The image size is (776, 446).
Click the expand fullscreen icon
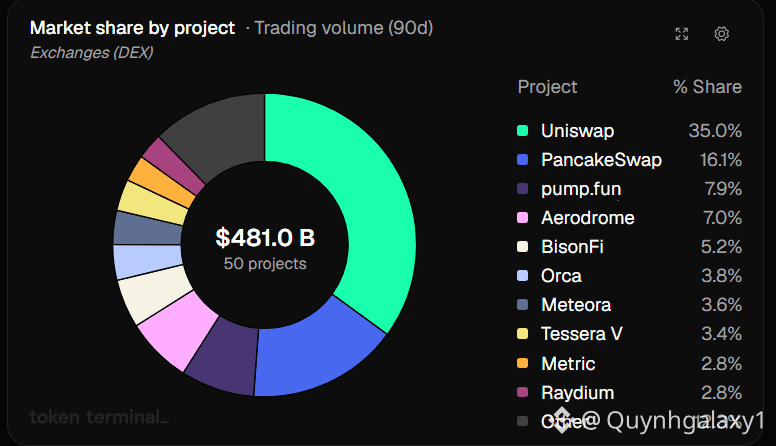point(681,34)
